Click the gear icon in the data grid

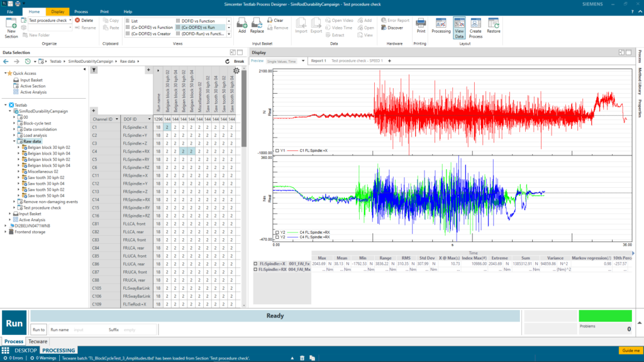236,70
